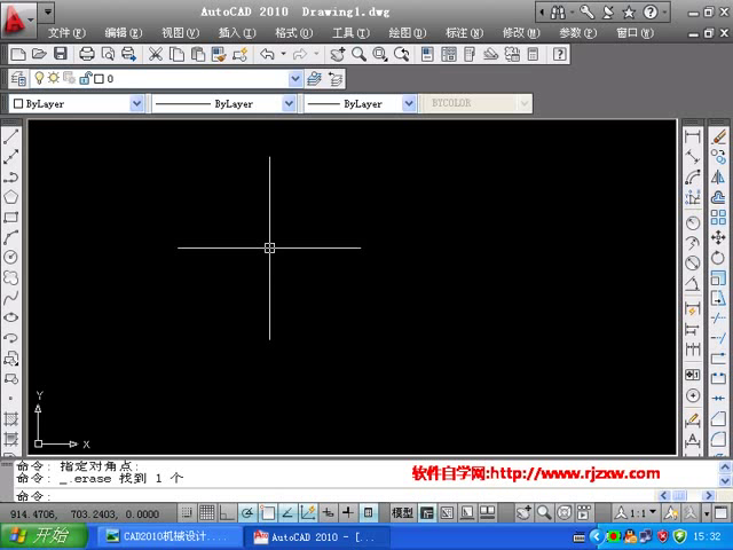This screenshot has width=733, height=550.
Task: Click the command window horizontal scrollbar thumb
Action: click(x=680, y=495)
